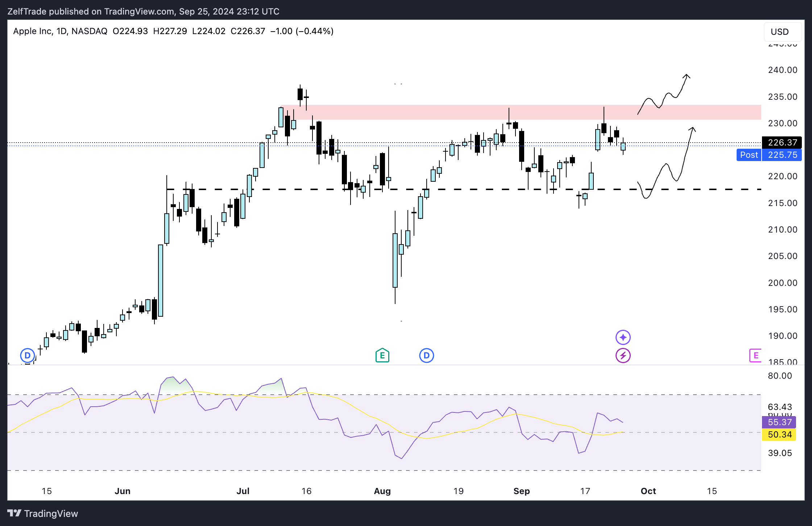This screenshot has height=526, width=812.
Task: Click the RSI value label 55.37
Action: click(779, 422)
